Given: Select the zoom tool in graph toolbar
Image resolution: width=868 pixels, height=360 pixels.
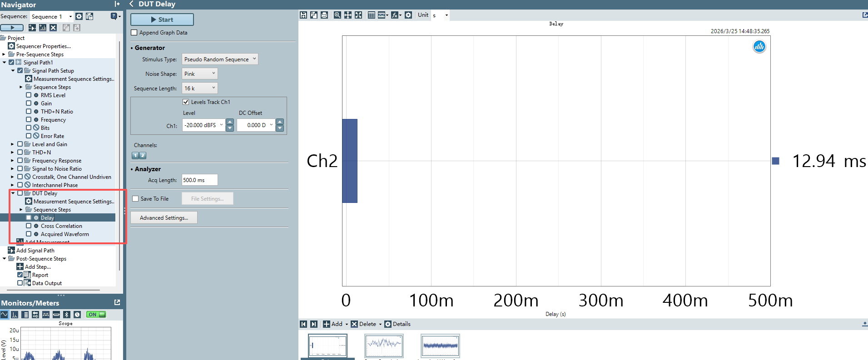Looking at the screenshot, I should coord(337,15).
